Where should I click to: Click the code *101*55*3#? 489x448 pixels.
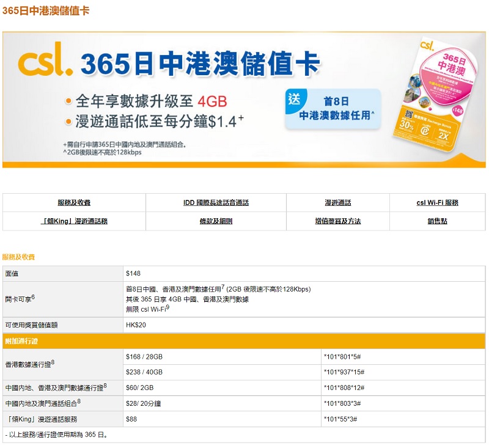340,419
